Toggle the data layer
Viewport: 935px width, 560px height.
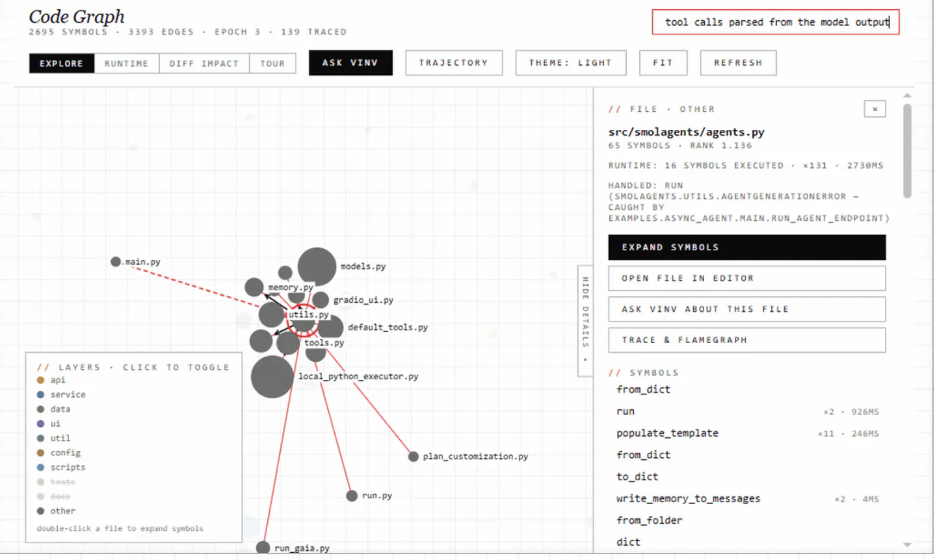53,409
